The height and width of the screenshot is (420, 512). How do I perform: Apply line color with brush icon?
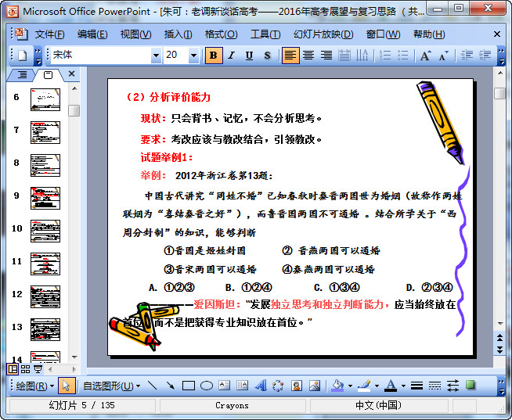364,386
